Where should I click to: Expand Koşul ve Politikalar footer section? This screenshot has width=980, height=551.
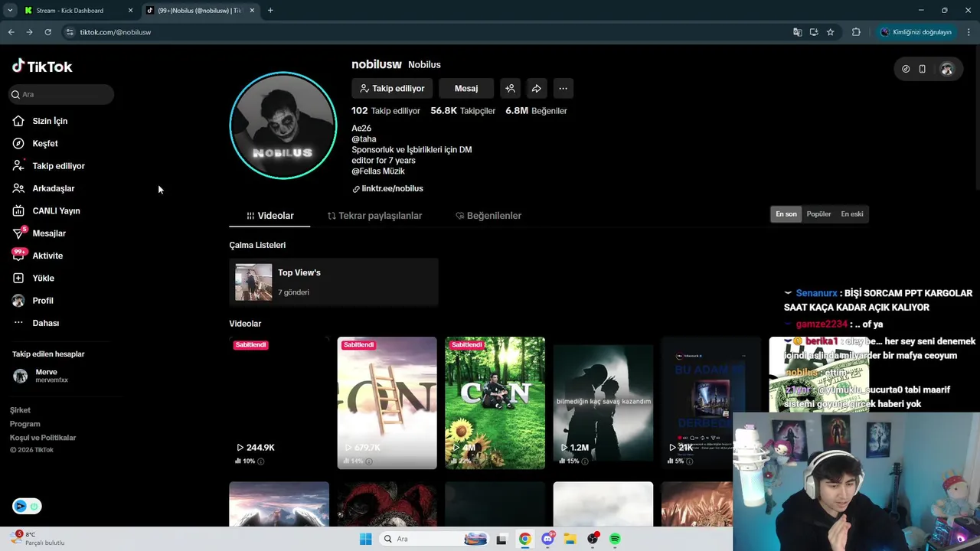pos(43,438)
